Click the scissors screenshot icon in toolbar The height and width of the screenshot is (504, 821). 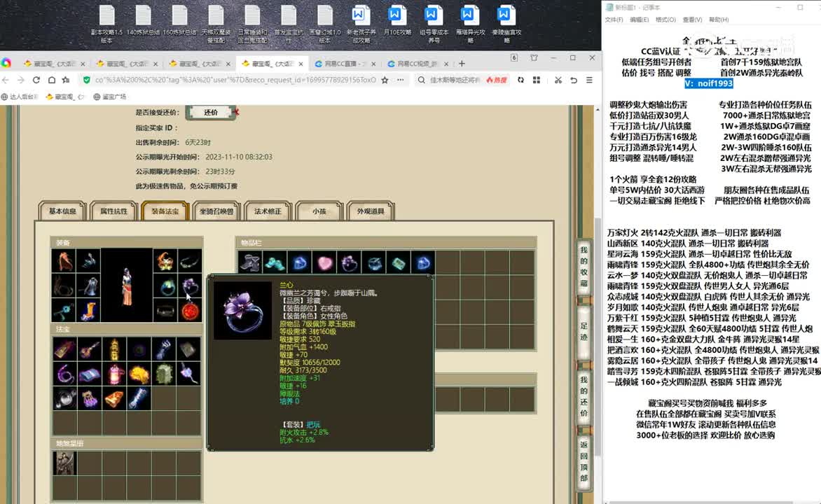(558, 80)
